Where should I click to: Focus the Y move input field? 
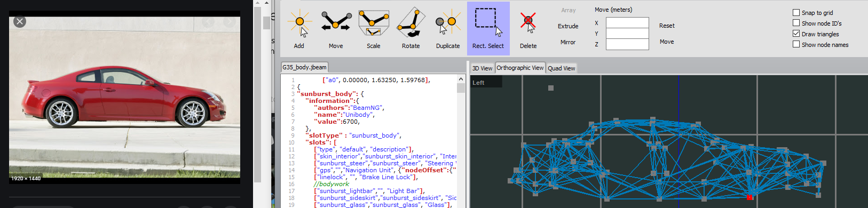click(627, 34)
